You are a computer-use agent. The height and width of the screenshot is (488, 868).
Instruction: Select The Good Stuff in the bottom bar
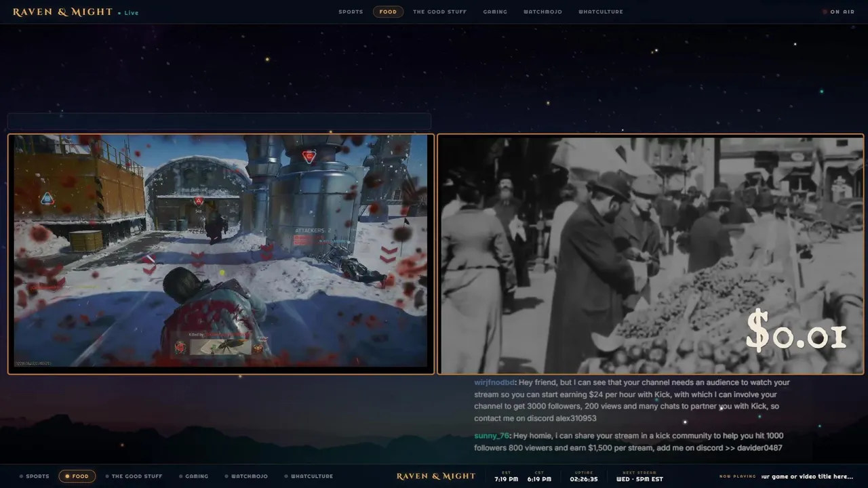(134, 476)
